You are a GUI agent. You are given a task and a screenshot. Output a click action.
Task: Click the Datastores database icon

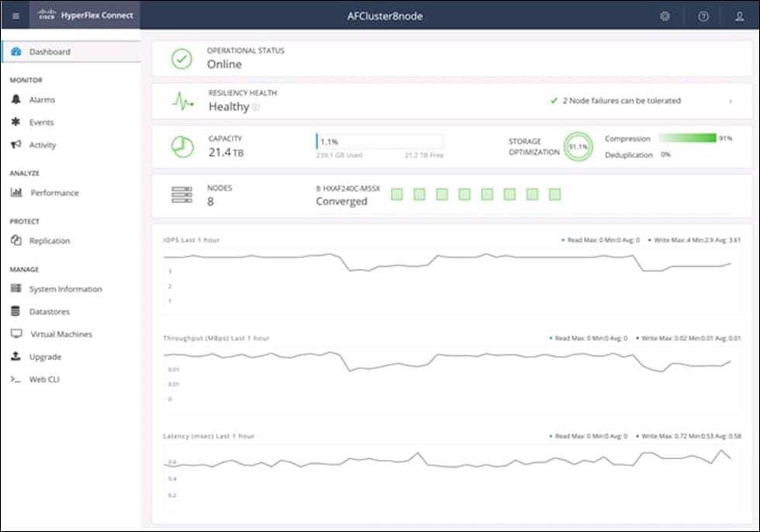pyautogui.click(x=16, y=311)
